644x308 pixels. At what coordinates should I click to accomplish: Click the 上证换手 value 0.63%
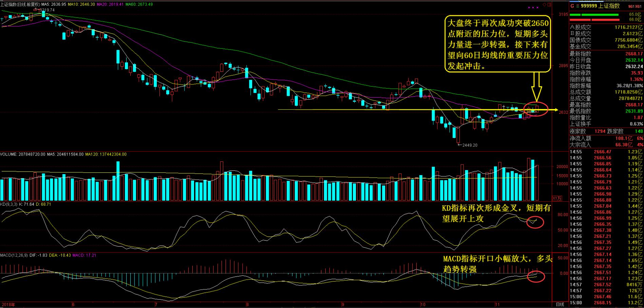pos(636,124)
